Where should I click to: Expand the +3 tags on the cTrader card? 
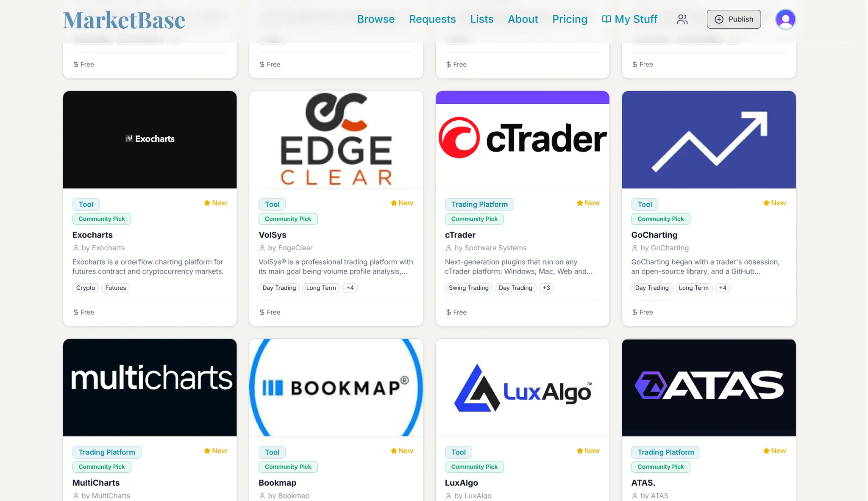[546, 288]
